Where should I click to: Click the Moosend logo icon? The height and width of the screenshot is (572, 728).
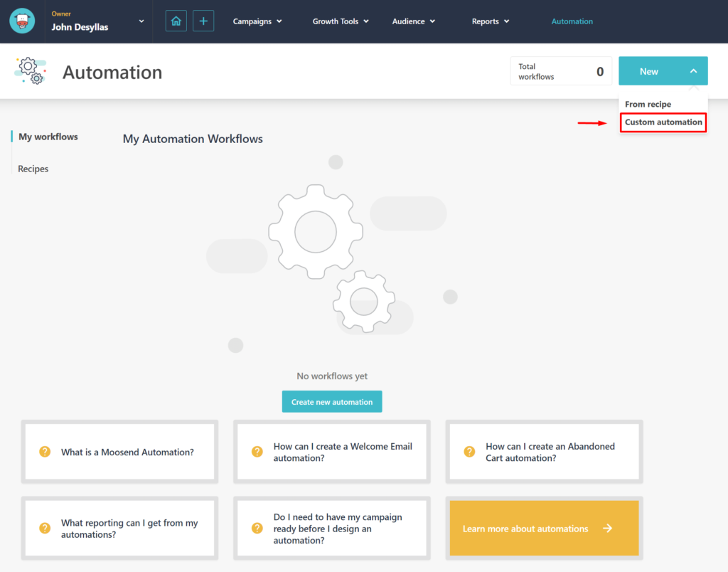coord(21,21)
